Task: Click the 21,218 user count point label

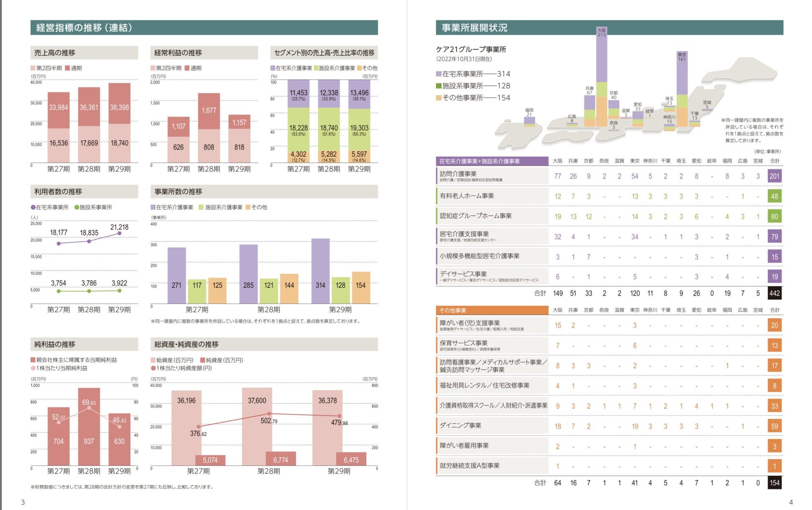Action: coord(119,227)
